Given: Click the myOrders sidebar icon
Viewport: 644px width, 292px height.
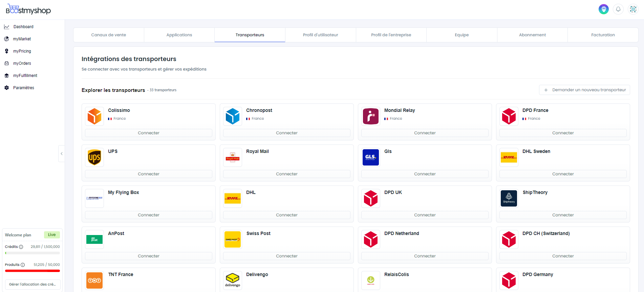Looking at the screenshot, I should click(6, 63).
